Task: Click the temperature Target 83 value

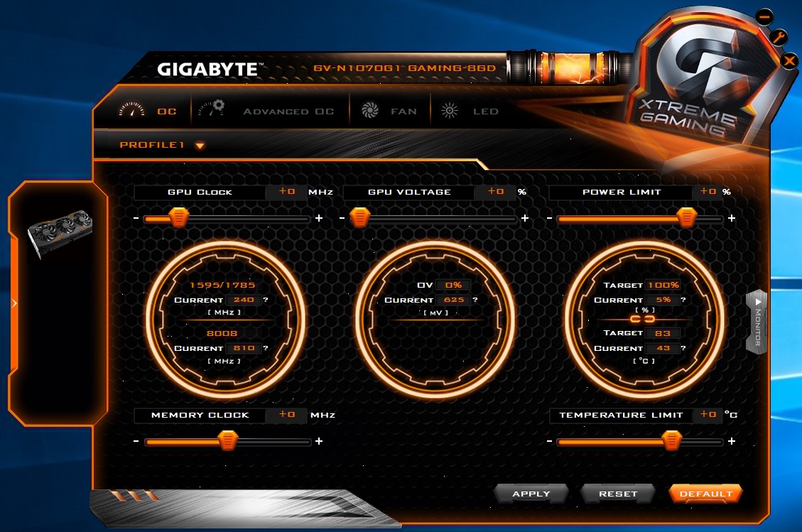Action: (663, 333)
